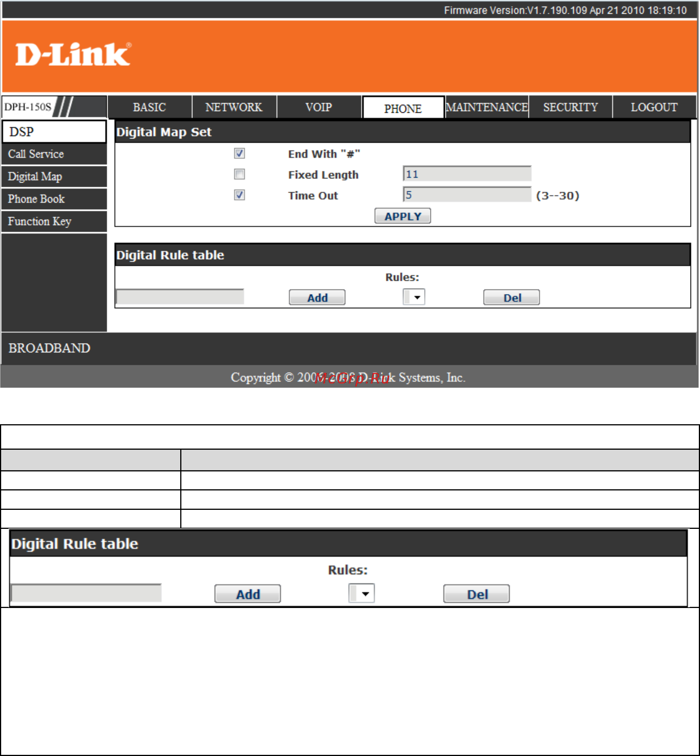Open the Rules dropdown in the upper Digital Rule table
This screenshot has height=756, width=700.
(414, 297)
